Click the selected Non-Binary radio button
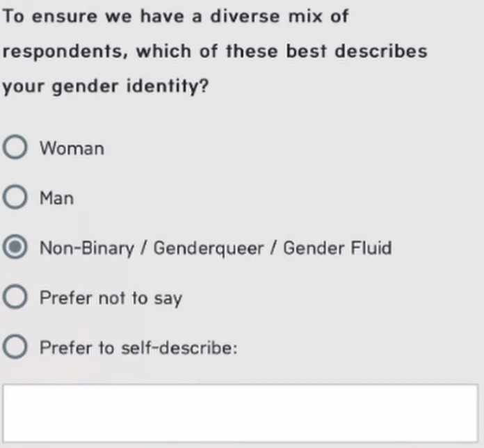 [15, 248]
